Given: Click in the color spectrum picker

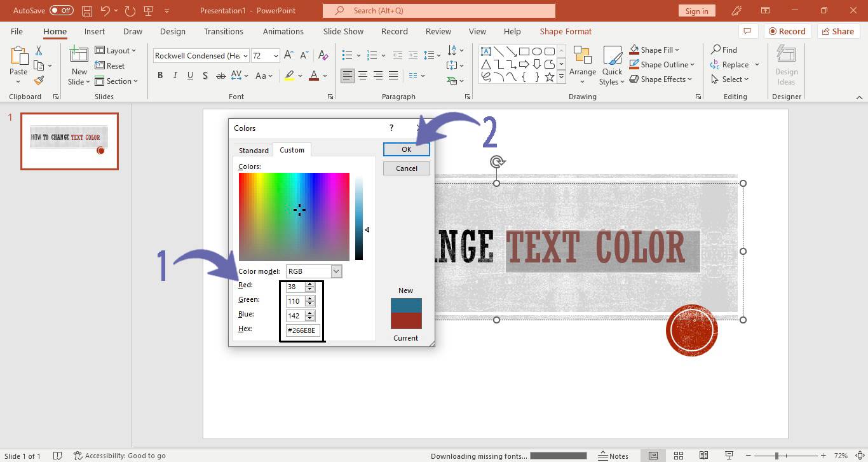Looking at the screenshot, I should click(x=294, y=217).
